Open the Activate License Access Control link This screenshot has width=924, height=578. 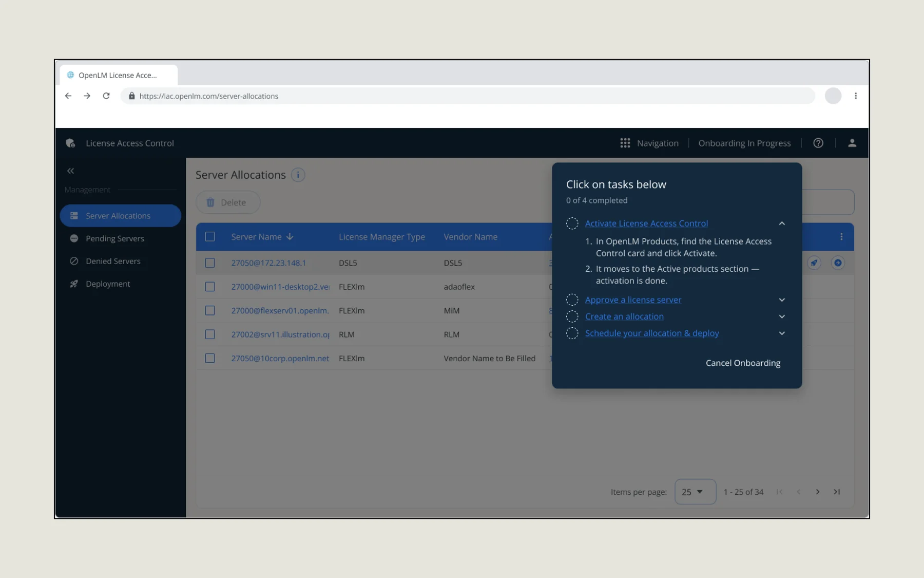[646, 223]
